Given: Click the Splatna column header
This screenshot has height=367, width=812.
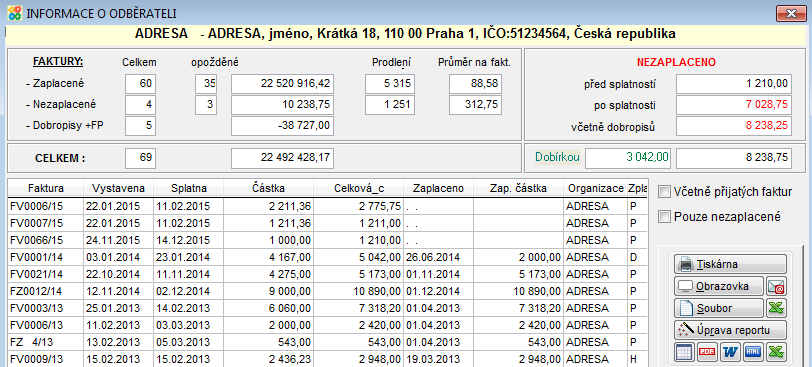Looking at the screenshot, I should (x=188, y=188).
